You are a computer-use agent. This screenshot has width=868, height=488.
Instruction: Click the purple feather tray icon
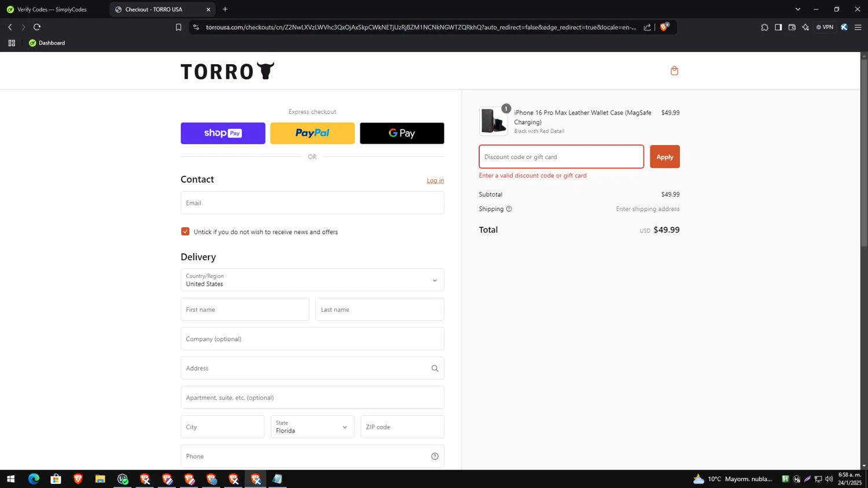tap(807, 479)
